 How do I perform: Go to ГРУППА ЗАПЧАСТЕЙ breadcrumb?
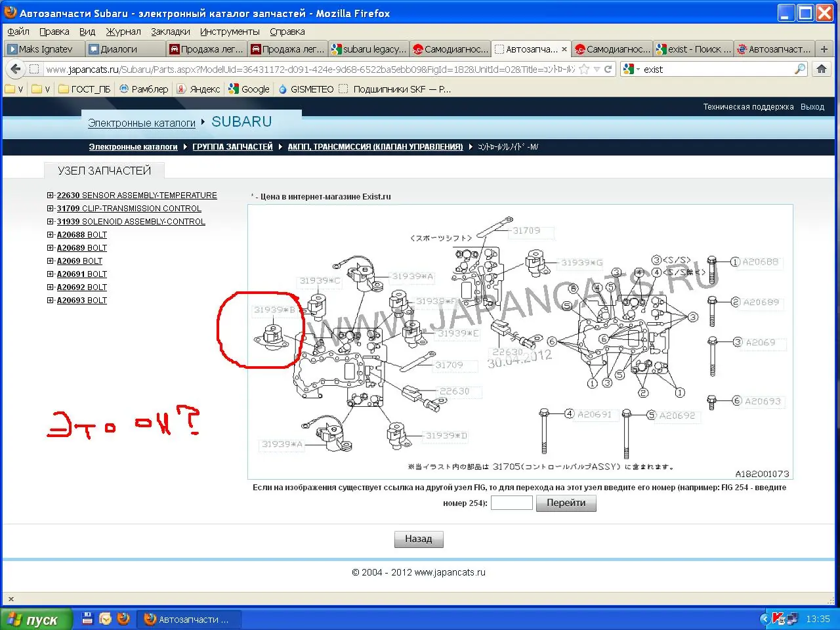(232, 147)
